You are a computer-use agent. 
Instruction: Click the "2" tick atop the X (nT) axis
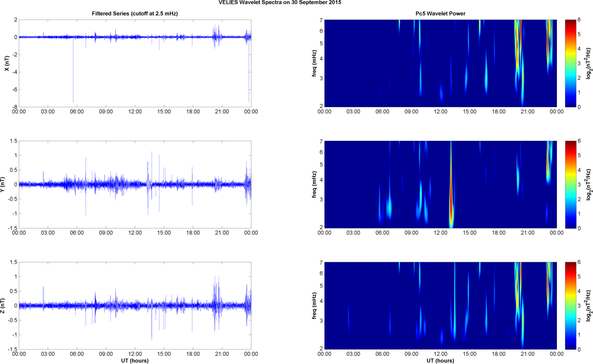(x=15, y=20)
